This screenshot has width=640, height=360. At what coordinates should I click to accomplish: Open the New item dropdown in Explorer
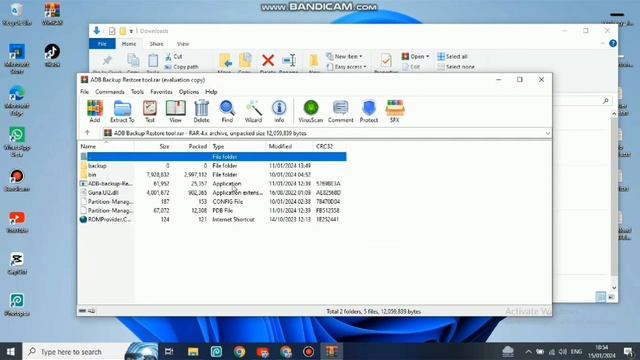(344, 56)
